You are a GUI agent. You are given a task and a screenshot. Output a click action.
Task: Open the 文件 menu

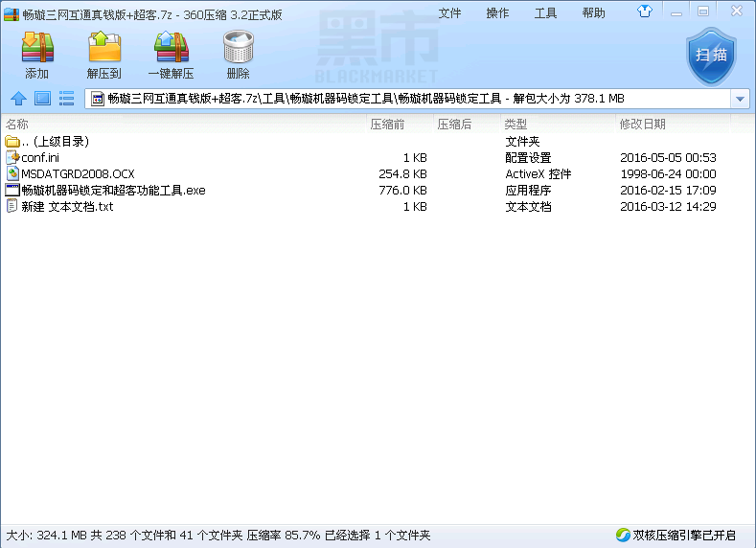(x=449, y=13)
